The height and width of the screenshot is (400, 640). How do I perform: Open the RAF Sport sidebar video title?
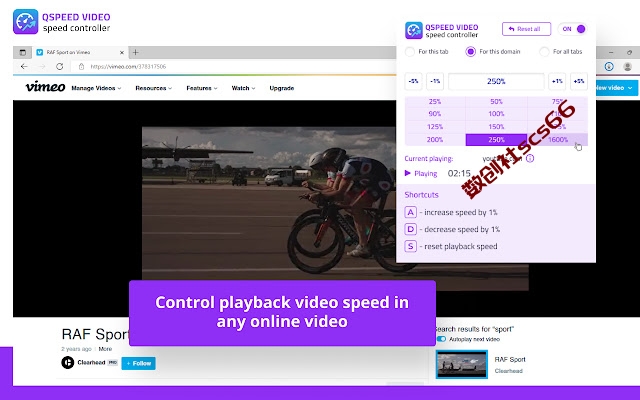point(510,360)
